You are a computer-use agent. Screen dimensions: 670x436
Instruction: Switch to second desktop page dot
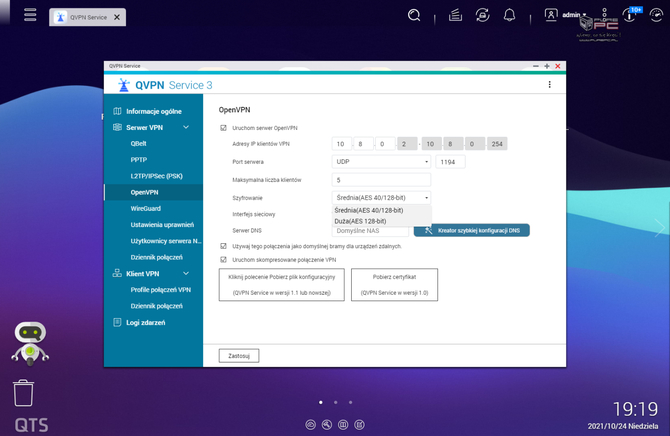pos(336,402)
